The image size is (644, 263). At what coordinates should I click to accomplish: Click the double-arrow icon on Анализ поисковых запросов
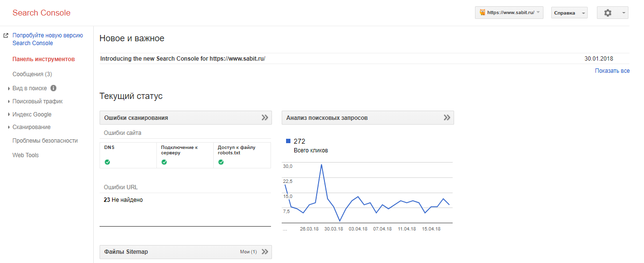pos(447,117)
